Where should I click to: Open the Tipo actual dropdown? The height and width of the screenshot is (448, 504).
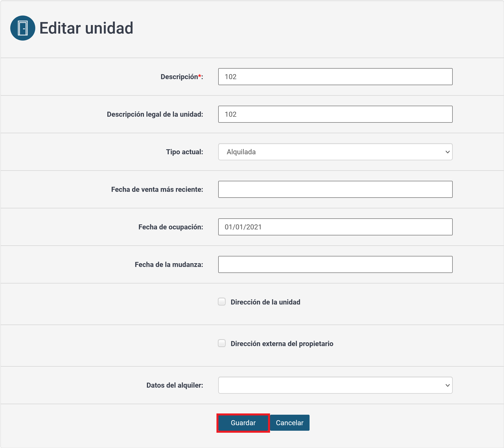335,152
